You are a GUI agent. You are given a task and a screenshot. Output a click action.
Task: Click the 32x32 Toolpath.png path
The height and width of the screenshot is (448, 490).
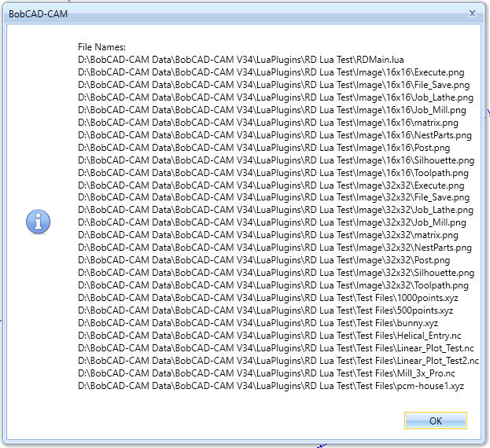[273, 285]
